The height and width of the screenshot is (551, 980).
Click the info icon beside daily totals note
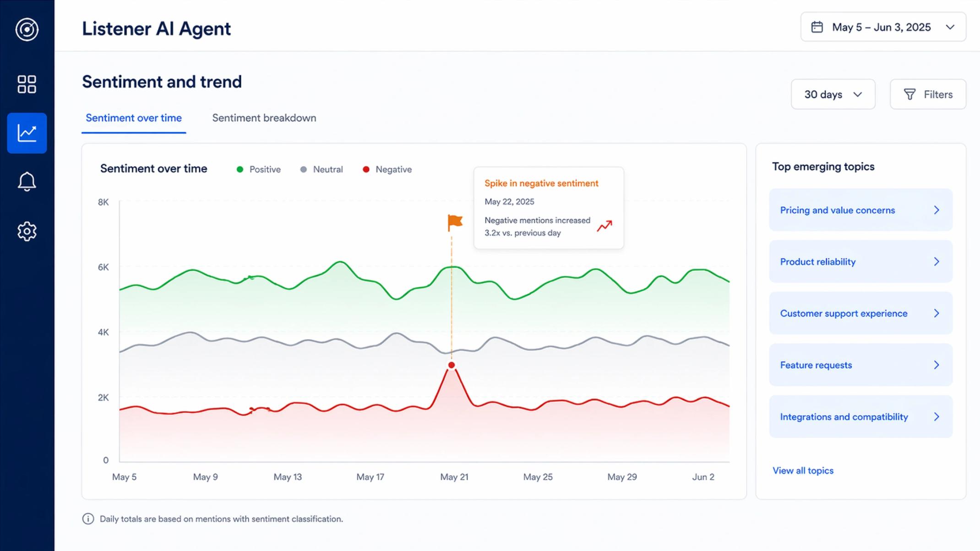tap(88, 519)
